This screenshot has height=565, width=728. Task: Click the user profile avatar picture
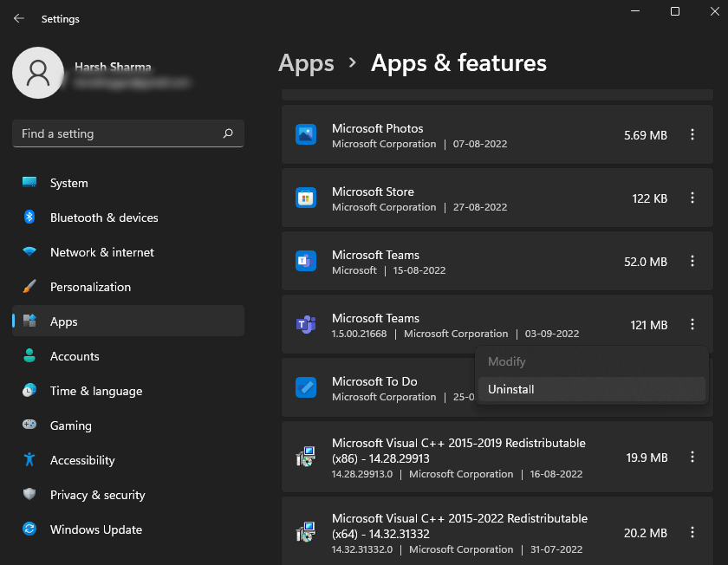[x=37, y=73]
